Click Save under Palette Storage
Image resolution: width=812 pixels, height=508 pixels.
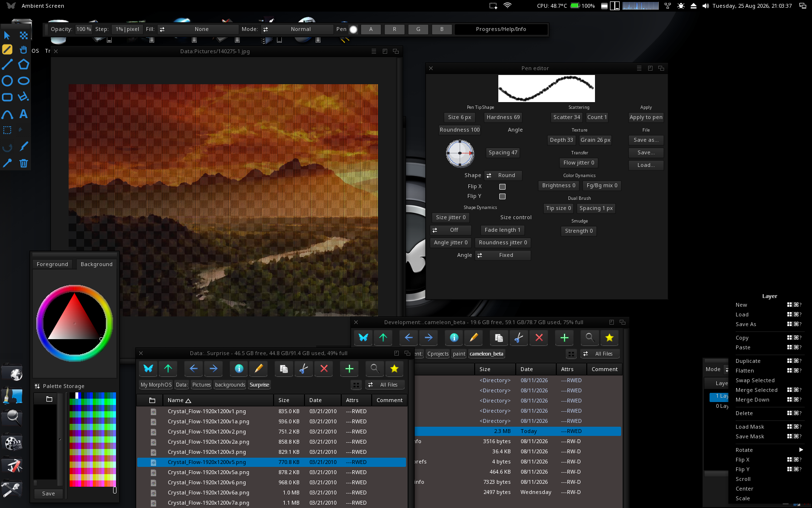[48, 494]
